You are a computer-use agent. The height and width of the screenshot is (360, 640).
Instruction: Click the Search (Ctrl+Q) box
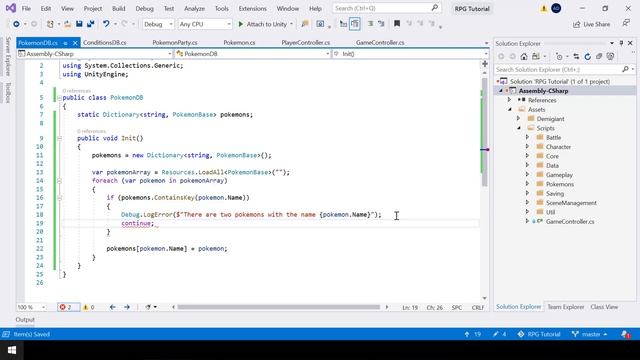click(x=386, y=8)
